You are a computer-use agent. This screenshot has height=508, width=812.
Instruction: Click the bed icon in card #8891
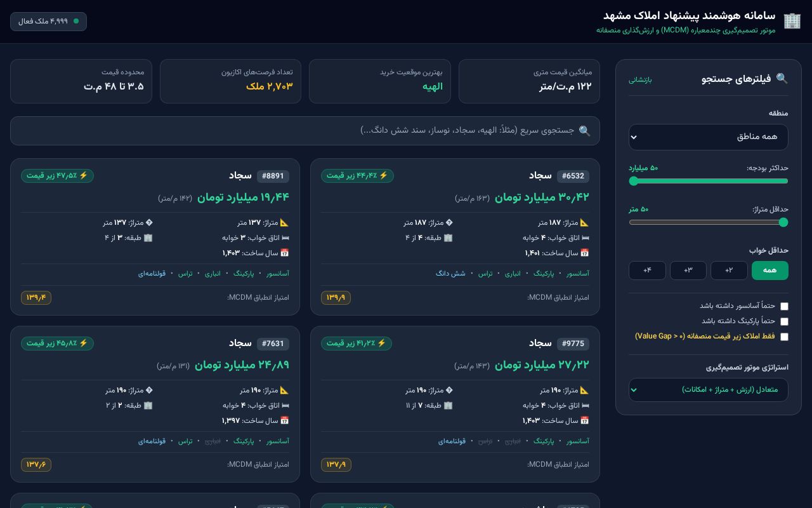[285, 237]
